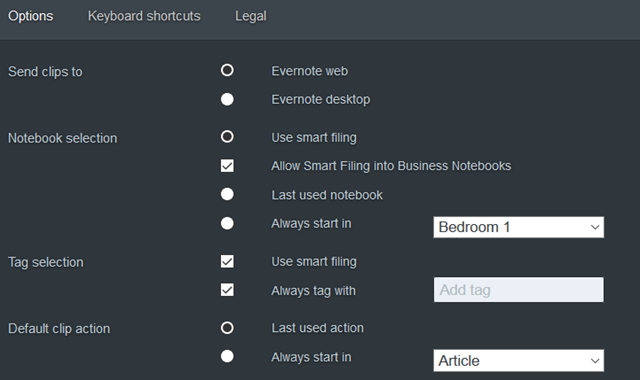Switch to the Options tab

[31, 16]
